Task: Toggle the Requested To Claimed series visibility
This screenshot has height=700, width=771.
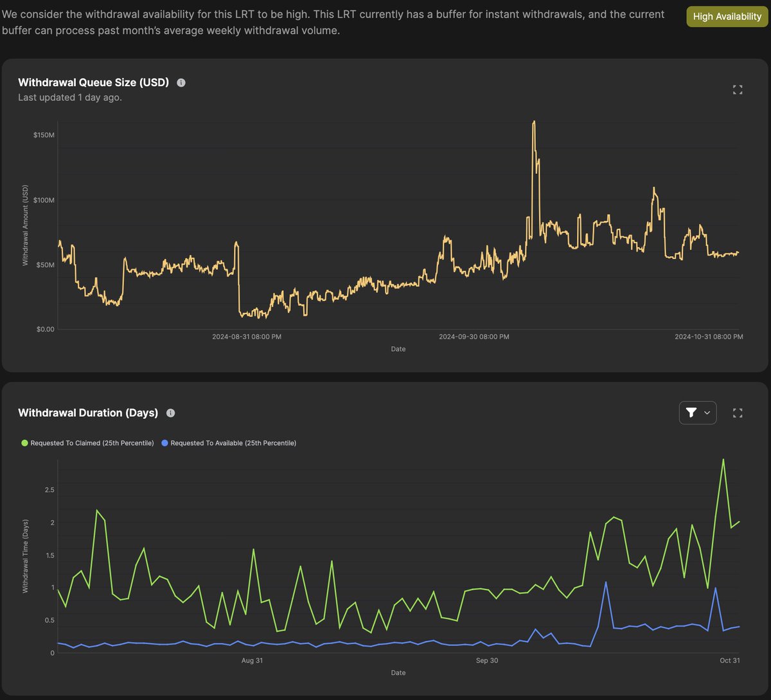Action: (87, 443)
